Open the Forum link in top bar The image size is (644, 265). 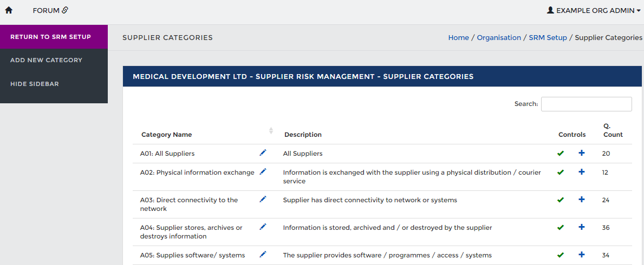tap(50, 10)
